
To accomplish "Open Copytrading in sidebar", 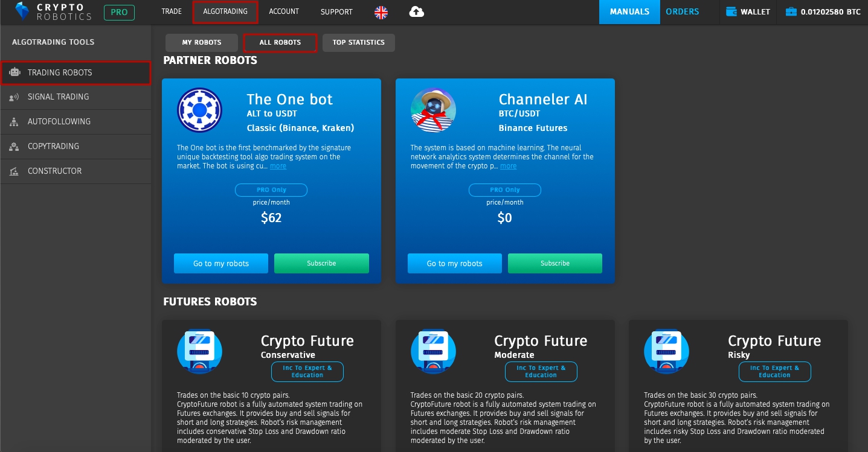I will tap(76, 147).
